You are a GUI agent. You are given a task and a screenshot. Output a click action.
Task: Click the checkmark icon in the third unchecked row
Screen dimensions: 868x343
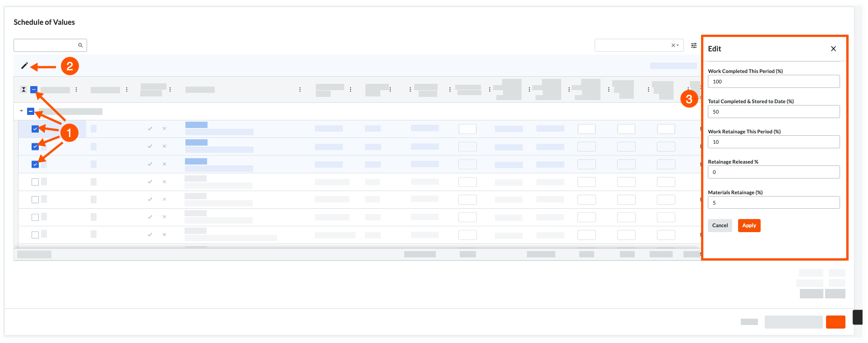pyautogui.click(x=150, y=217)
